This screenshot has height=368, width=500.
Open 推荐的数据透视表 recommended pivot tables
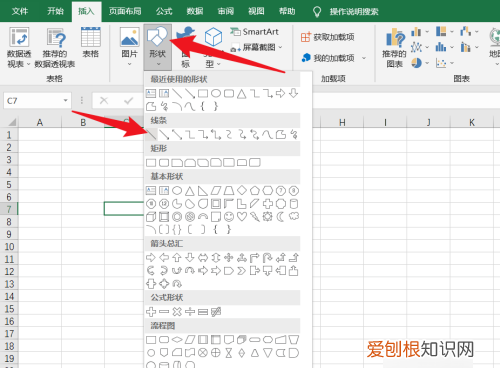55,47
